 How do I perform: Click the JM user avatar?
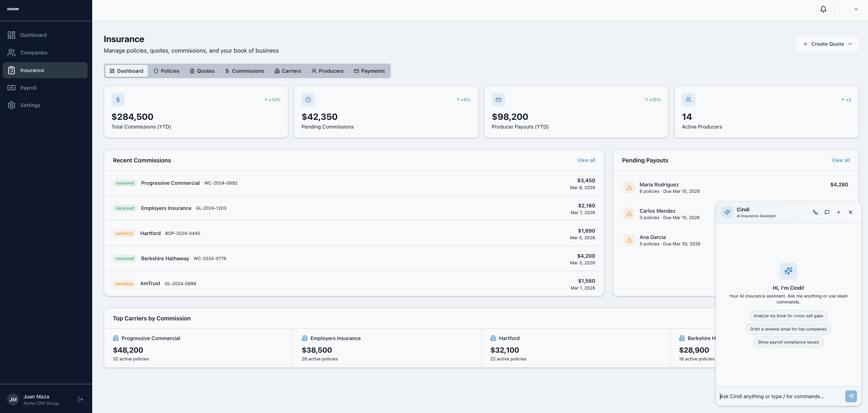pyautogui.click(x=13, y=400)
